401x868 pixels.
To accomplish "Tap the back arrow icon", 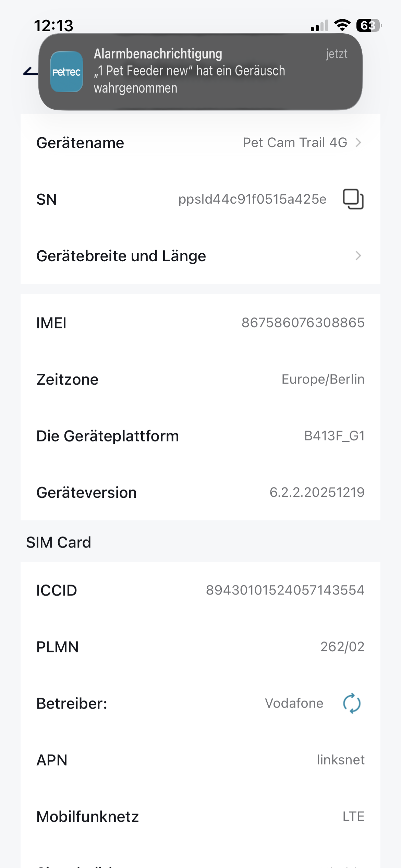I will [x=30, y=72].
